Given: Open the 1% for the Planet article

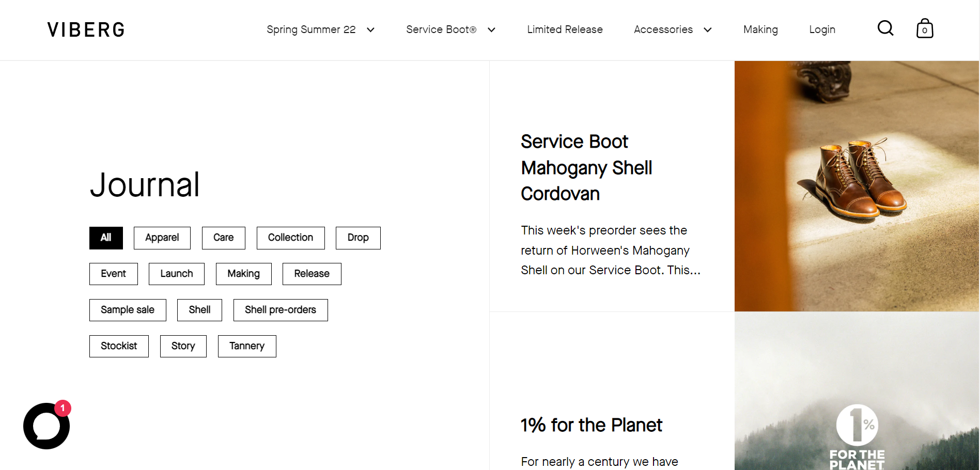Looking at the screenshot, I should point(591,425).
